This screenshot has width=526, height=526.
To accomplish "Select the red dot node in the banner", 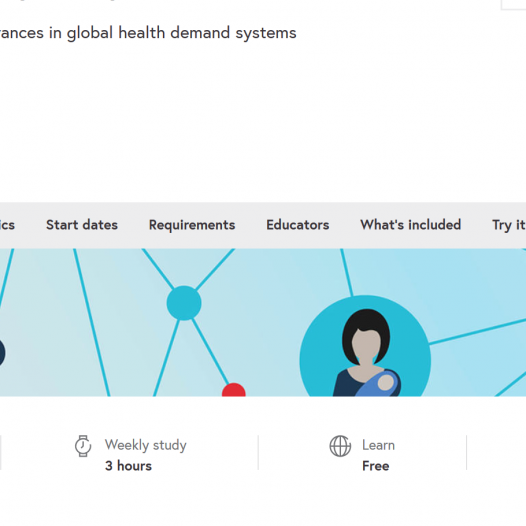I will tap(234, 390).
